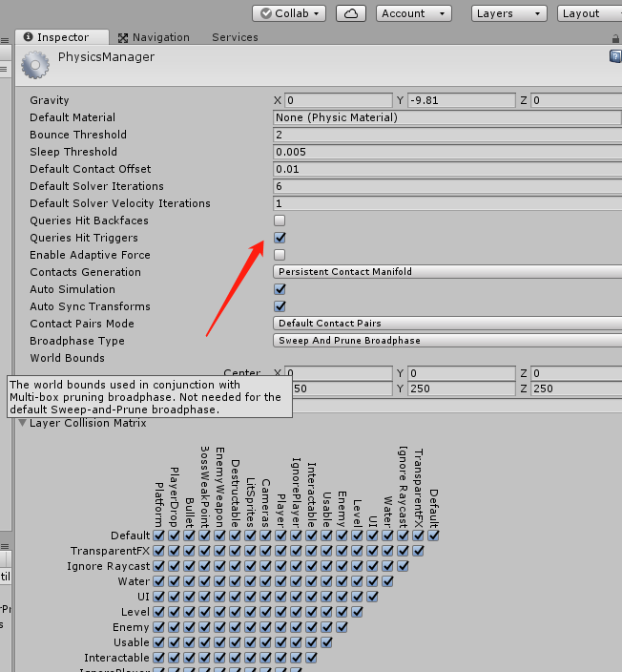The height and width of the screenshot is (672, 622).
Task: Open the Layout dropdown
Action: [590, 13]
